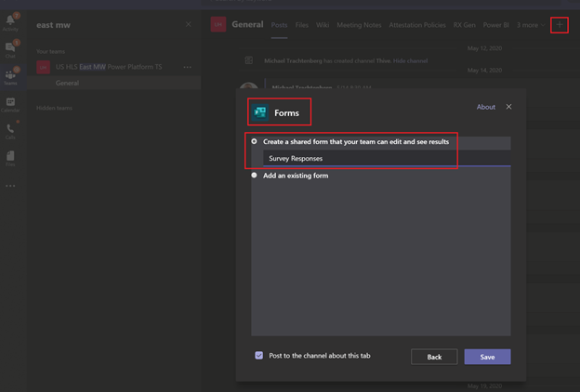Viewport: 580px width, 392px height.
Task: Select Create a shared form option
Action: (x=254, y=141)
